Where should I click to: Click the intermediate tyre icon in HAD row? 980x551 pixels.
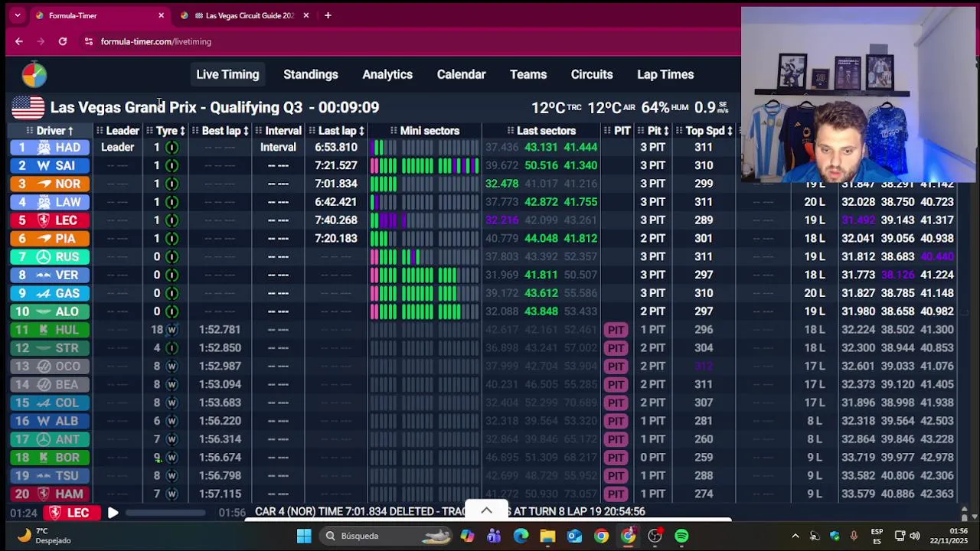click(171, 148)
